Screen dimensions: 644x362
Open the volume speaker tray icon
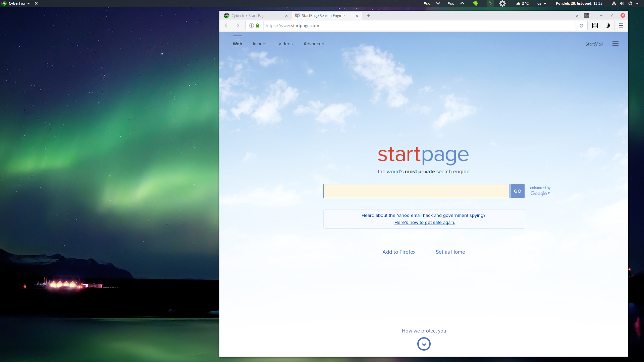coord(622,3)
